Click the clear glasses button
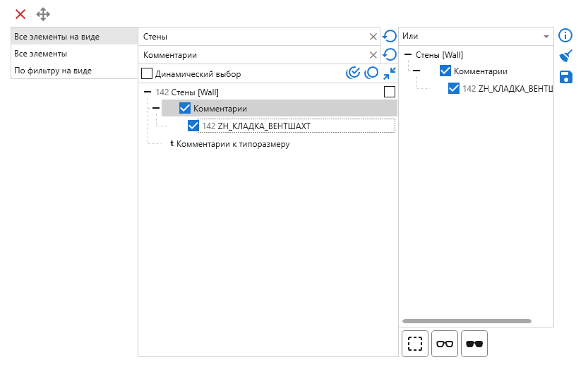The height and width of the screenshot is (367, 588). pos(445,344)
